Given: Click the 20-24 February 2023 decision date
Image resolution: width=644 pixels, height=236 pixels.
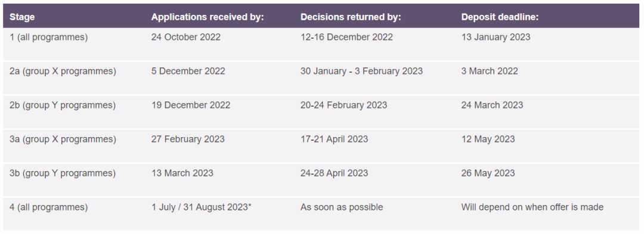Looking at the screenshot, I should pyautogui.click(x=344, y=105).
